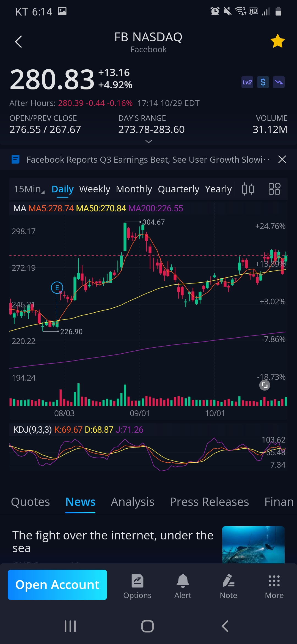The height and width of the screenshot is (644, 297).
Task: Switch to the Analysis tab
Action: pos(132,502)
